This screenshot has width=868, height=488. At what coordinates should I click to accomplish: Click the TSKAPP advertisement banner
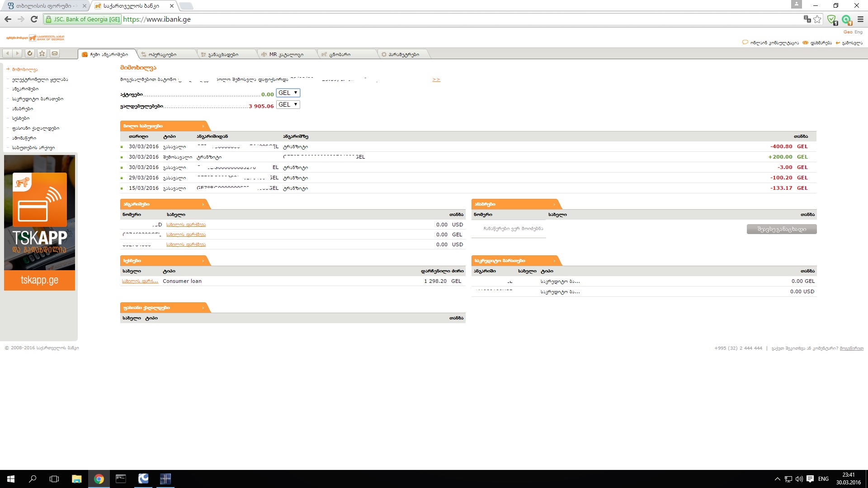pos(39,222)
